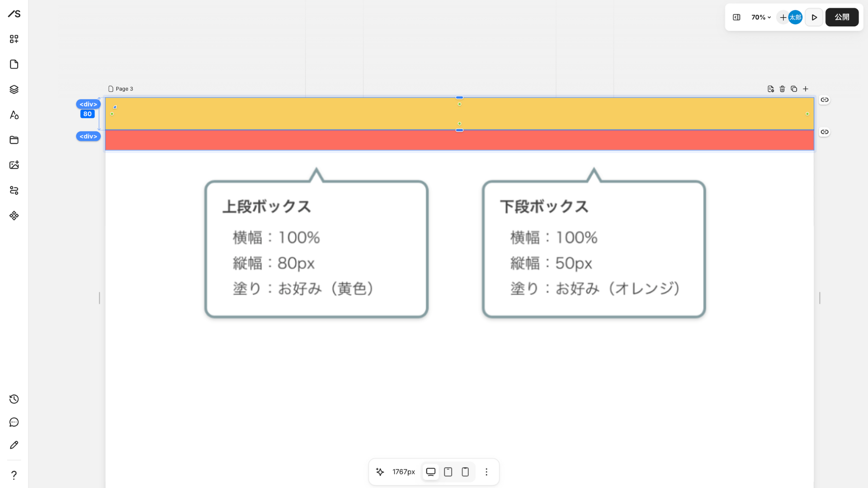Image resolution: width=868 pixels, height=488 pixels.
Task: Select the Page 3 label
Action: click(x=121, y=89)
